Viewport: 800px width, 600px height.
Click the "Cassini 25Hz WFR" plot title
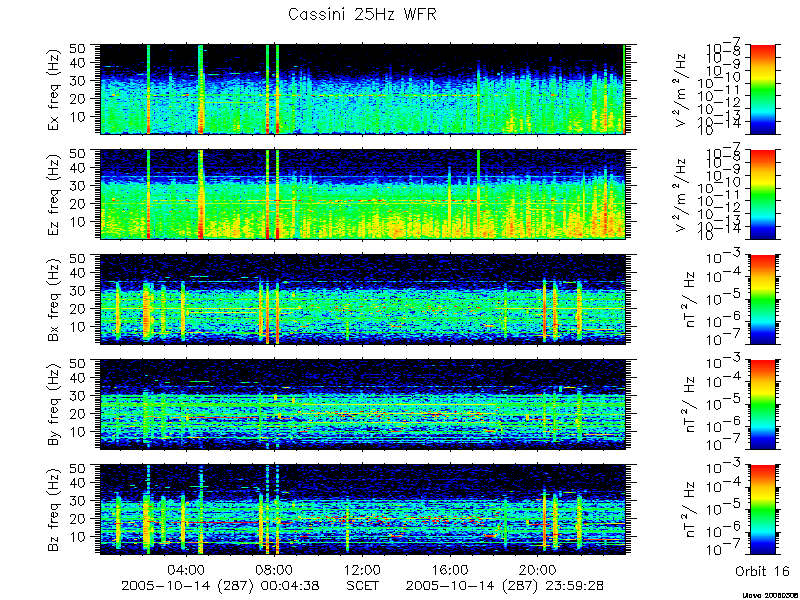point(362,14)
